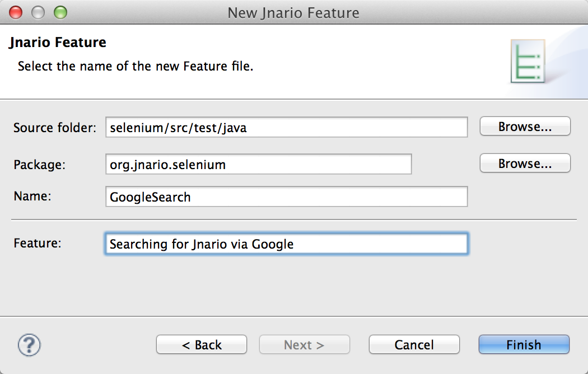588x374 pixels.
Task: Click the Jnario feature wizard icon
Action: 527,59
